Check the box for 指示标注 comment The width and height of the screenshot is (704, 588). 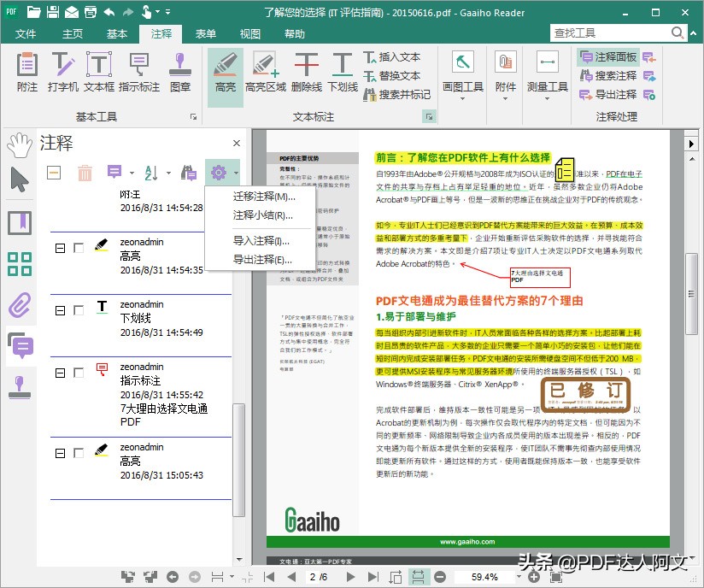point(79,373)
